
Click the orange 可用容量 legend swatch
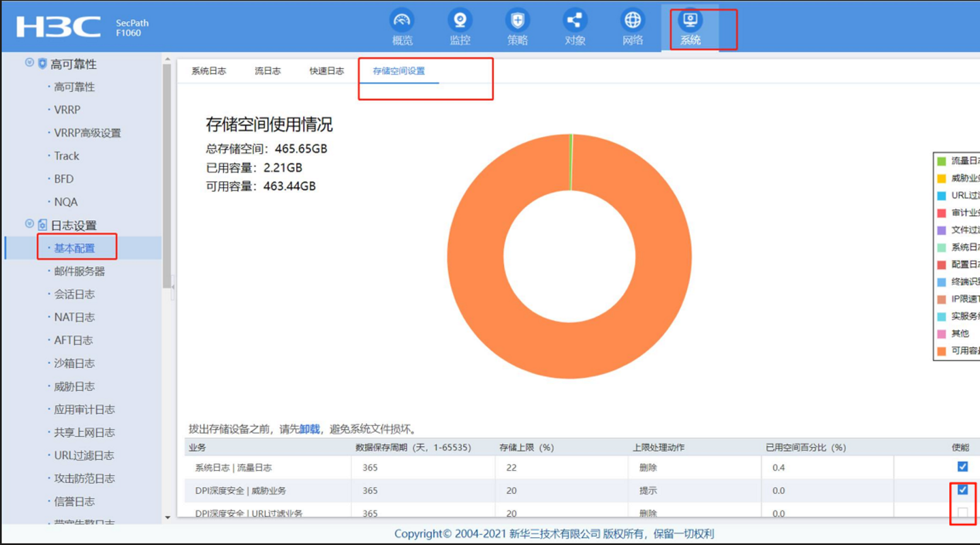point(941,351)
